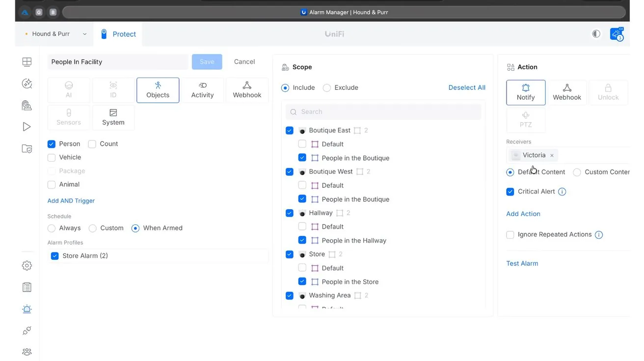This screenshot has height=361, width=644.
Task: Uncheck the Person object checkbox
Action: pos(52,144)
